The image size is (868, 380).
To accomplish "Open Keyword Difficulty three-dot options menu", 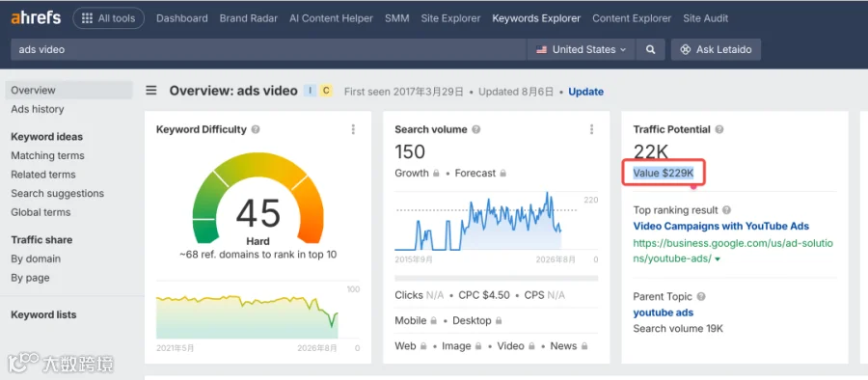I will coord(353,129).
